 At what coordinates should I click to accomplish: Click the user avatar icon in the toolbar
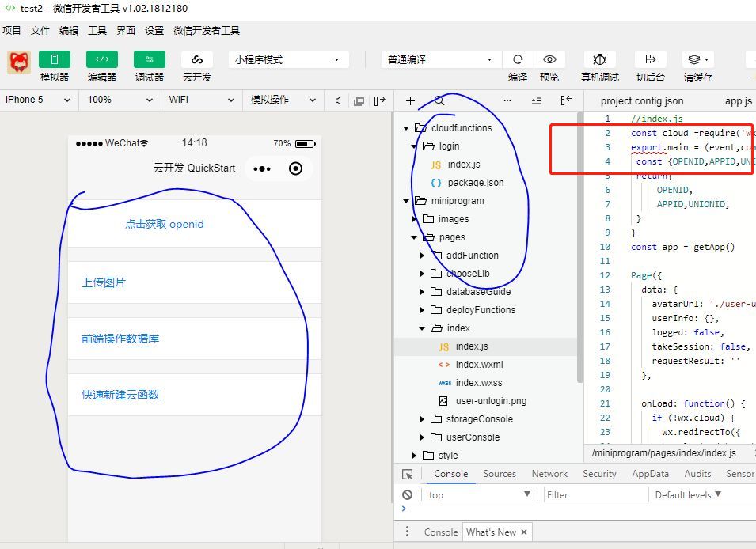point(19,62)
